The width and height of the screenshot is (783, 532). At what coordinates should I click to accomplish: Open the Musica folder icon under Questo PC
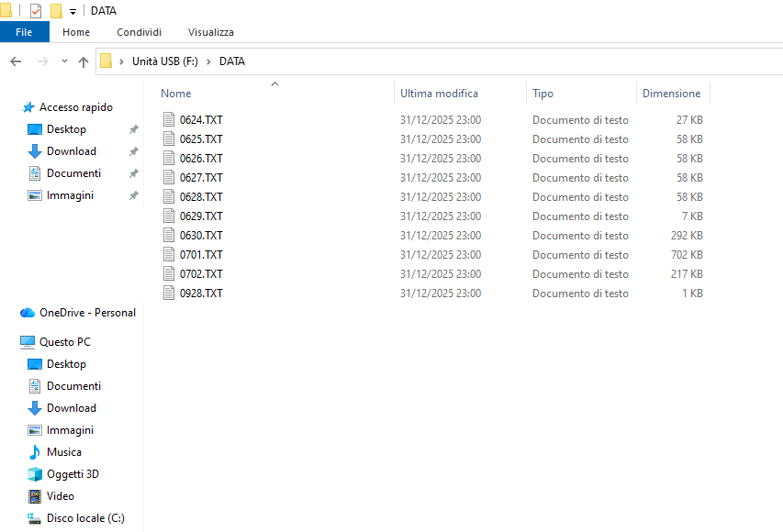coord(35,452)
